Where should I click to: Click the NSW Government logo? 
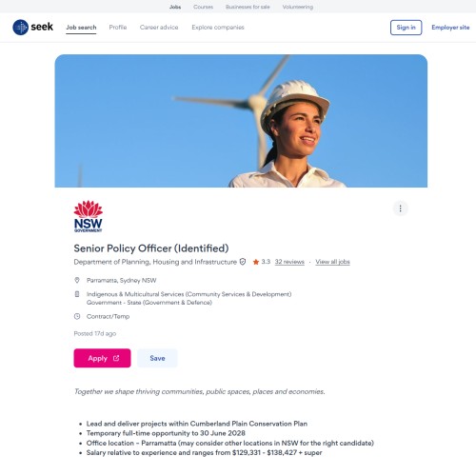tap(89, 216)
